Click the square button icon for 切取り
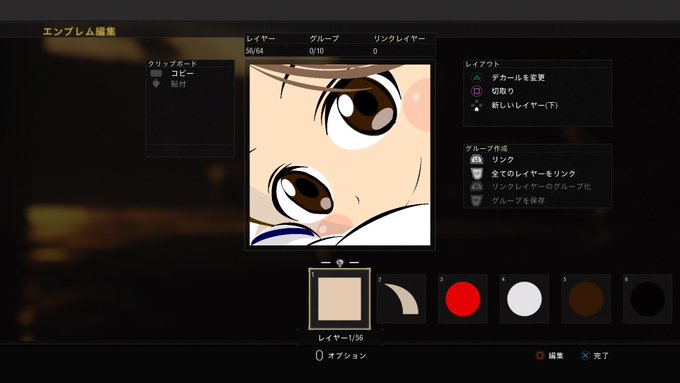The width and height of the screenshot is (680, 383). (x=476, y=91)
